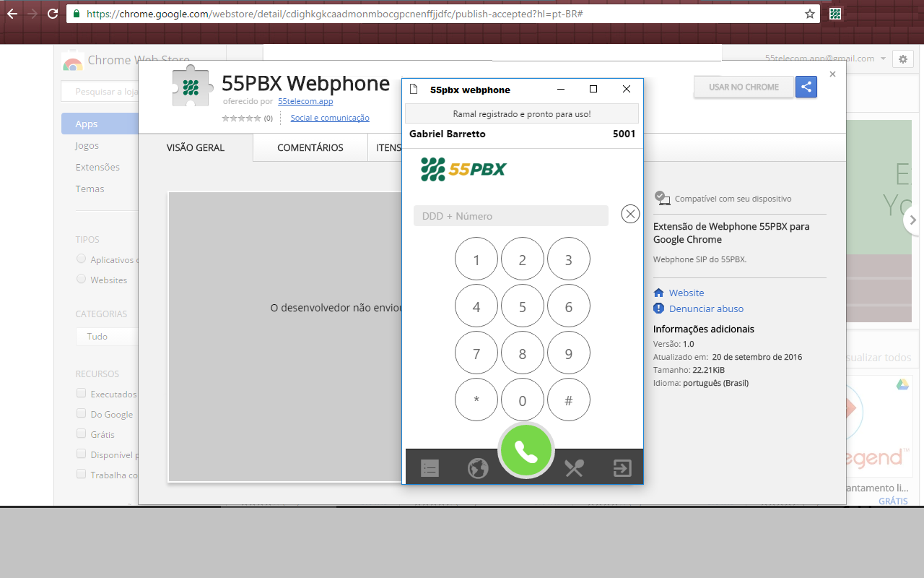This screenshot has width=924, height=578.
Task: Tap keypad digit 7
Action: pyautogui.click(x=476, y=353)
